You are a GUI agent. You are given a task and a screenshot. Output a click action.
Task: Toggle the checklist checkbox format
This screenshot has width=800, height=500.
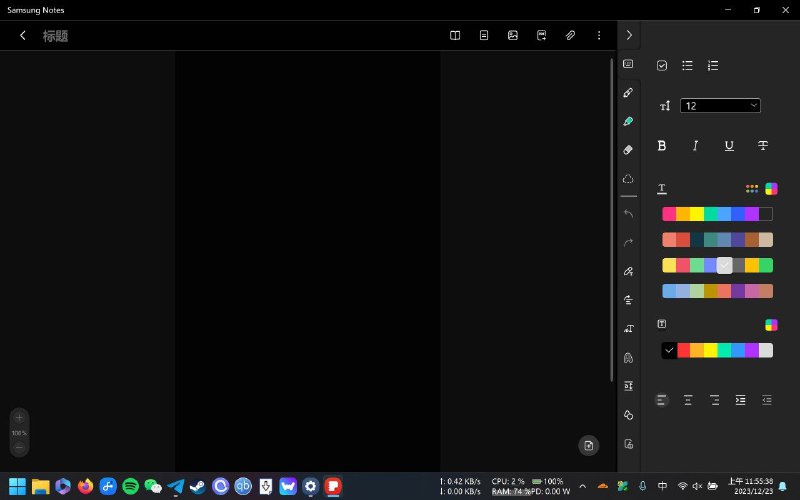[661, 65]
